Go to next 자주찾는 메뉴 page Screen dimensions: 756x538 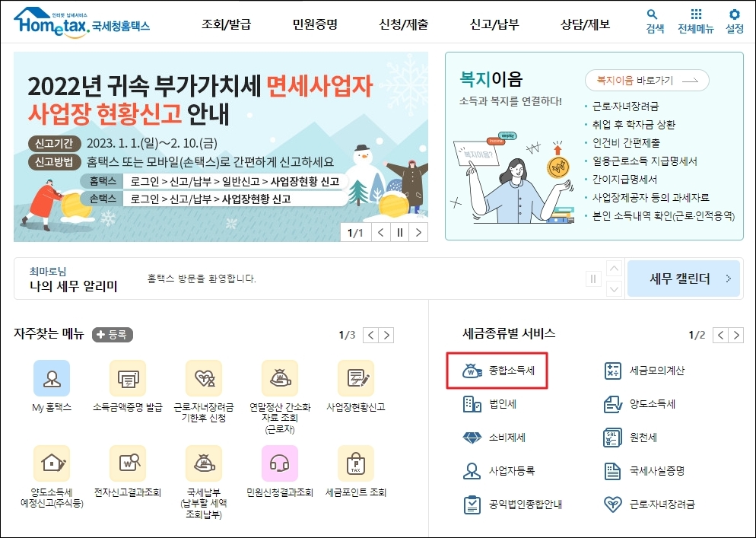point(386,335)
